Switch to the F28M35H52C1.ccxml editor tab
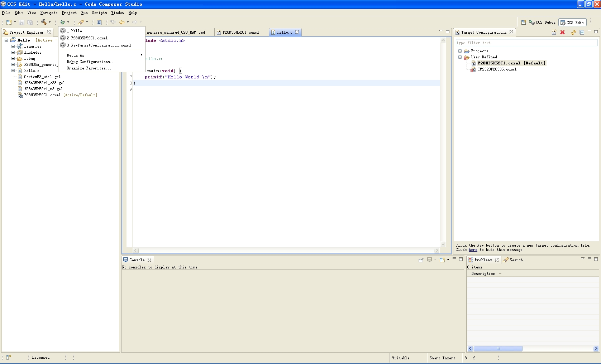The height and width of the screenshot is (364, 601). click(240, 32)
